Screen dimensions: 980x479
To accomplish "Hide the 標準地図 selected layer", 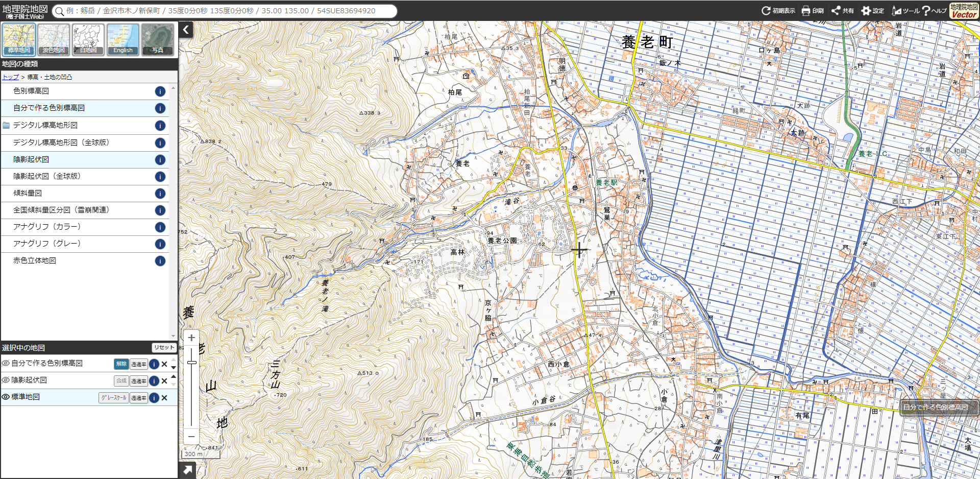I will tap(6, 397).
